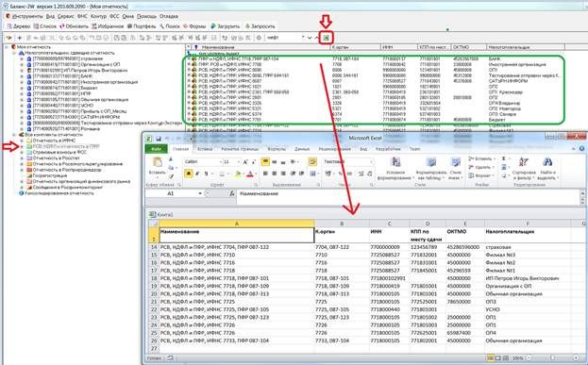The image size is (588, 365).
Task: Expand the Иностранная организация node
Action: pyautogui.click(x=22, y=82)
